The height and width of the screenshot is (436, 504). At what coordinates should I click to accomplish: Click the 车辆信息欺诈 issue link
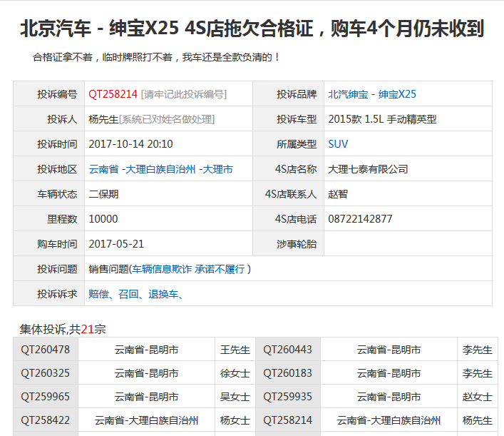[x=162, y=269]
